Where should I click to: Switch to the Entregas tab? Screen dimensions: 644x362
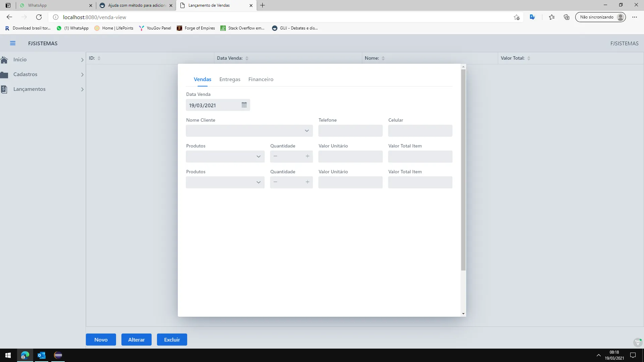coord(230,79)
